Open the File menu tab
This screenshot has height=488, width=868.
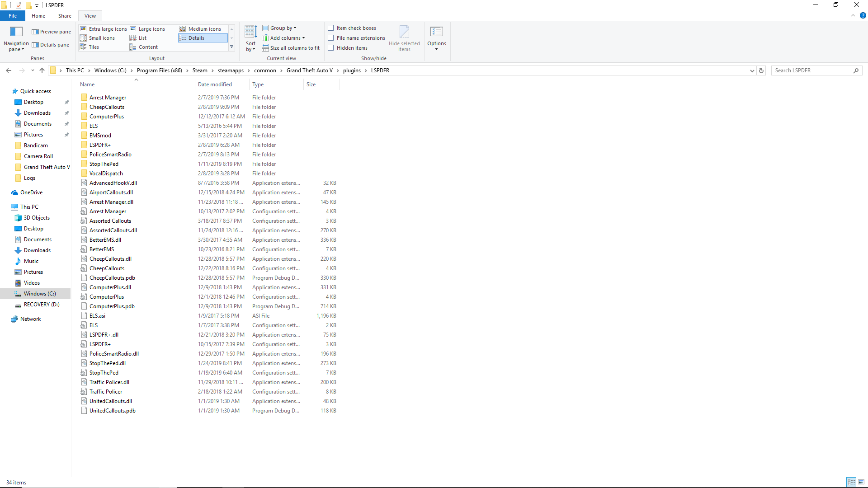click(13, 16)
